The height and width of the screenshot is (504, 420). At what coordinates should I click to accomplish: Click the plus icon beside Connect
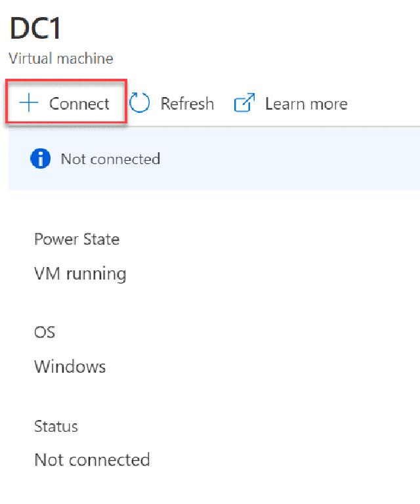tap(30, 103)
